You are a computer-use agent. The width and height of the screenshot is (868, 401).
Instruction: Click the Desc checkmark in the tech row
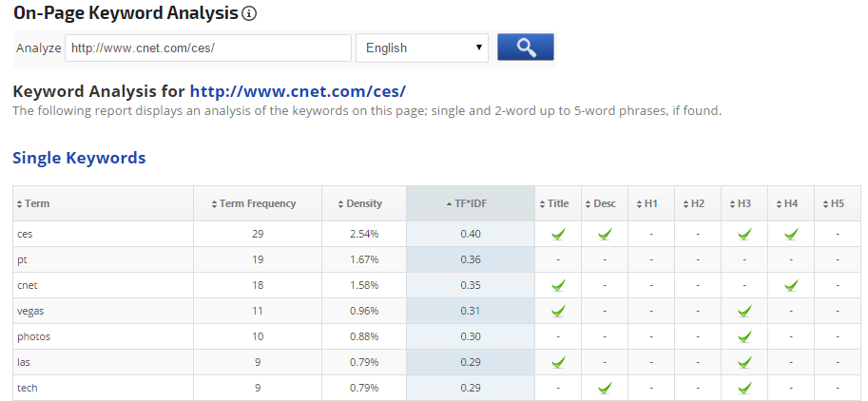(x=605, y=388)
